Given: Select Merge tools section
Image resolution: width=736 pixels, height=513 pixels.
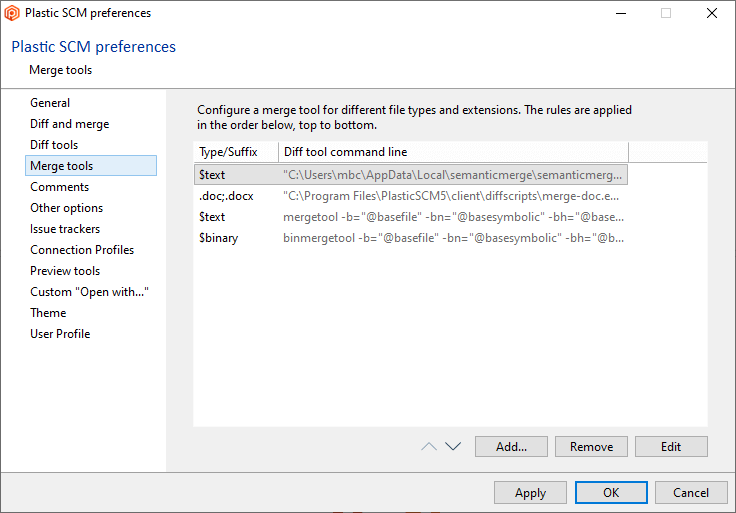Looking at the screenshot, I should coord(91,166).
